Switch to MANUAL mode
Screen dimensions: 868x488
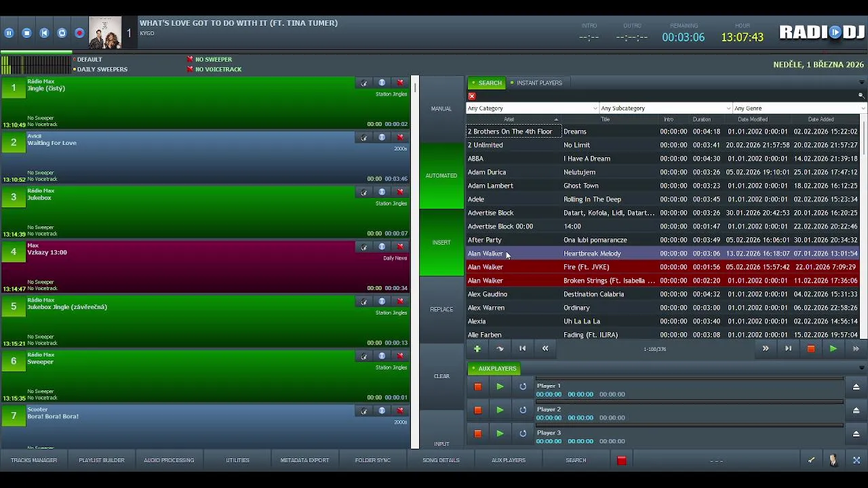(x=441, y=108)
